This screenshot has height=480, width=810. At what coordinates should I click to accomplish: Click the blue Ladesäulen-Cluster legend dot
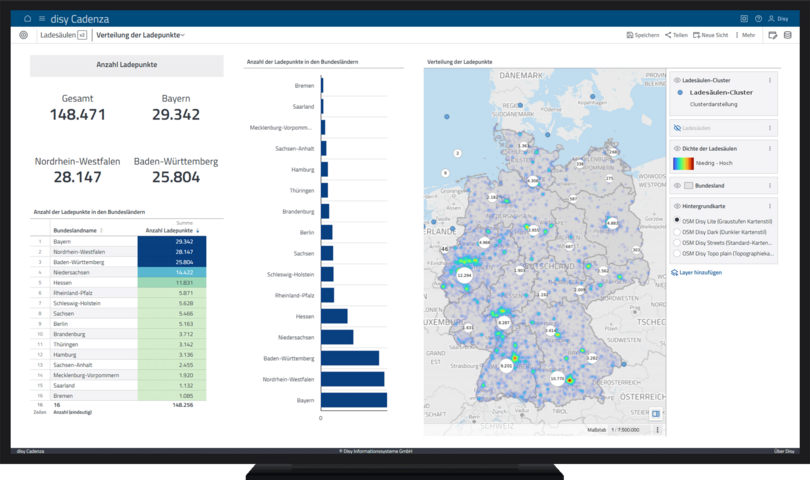(x=680, y=92)
